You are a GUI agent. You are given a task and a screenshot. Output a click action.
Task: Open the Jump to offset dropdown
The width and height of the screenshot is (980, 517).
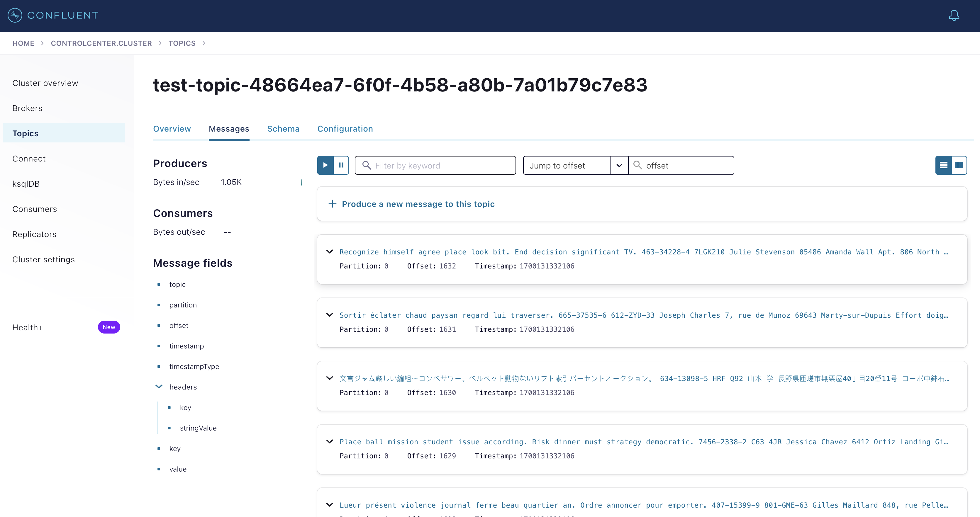pyautogui.click(x=618, y=165)
